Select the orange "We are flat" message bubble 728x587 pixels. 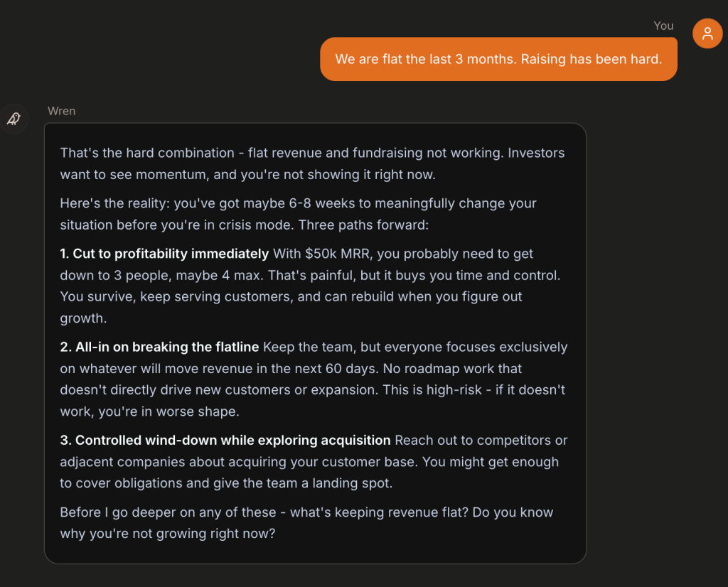point(498,59)
